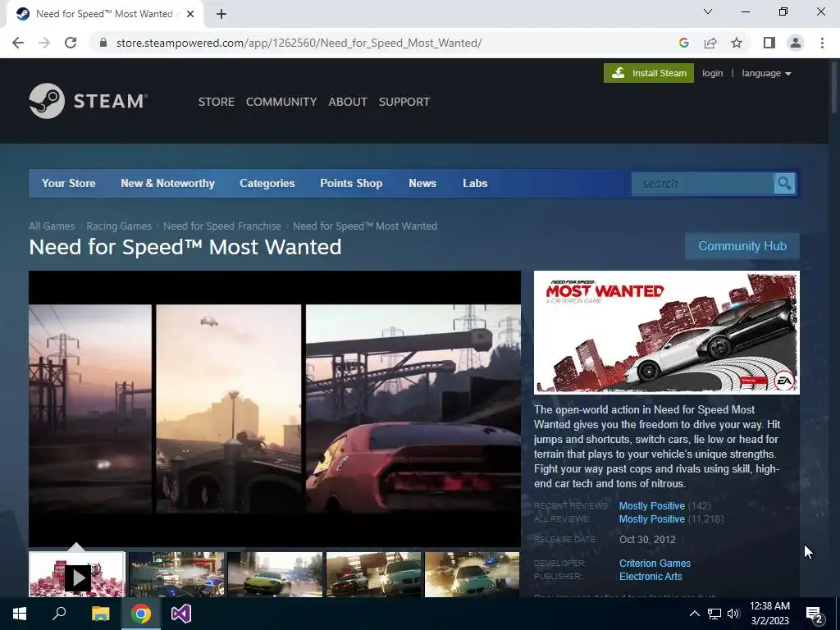Screen dimensions: 840x630
Task: Select the police chase screenshot thumbnail
Action: tap(176, 575)
